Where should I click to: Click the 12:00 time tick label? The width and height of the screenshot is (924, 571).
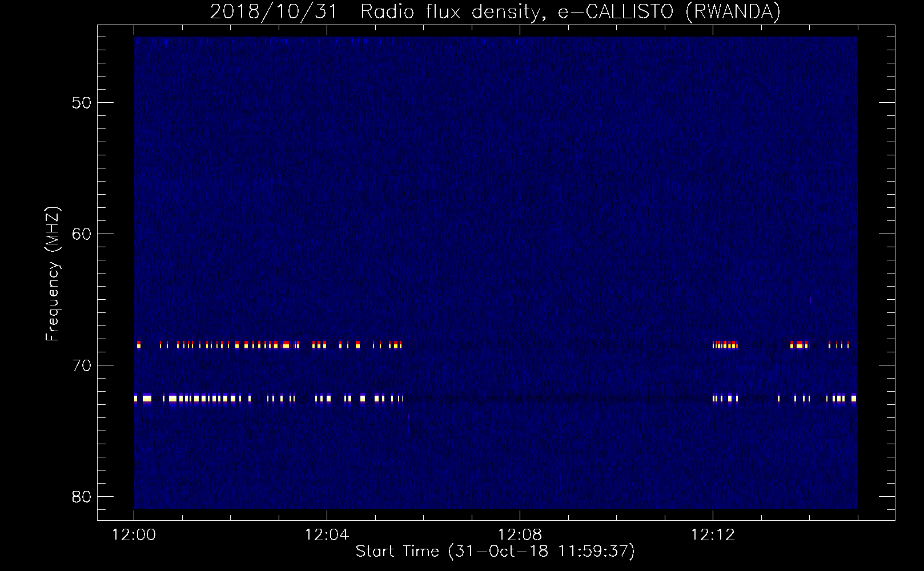134,535
